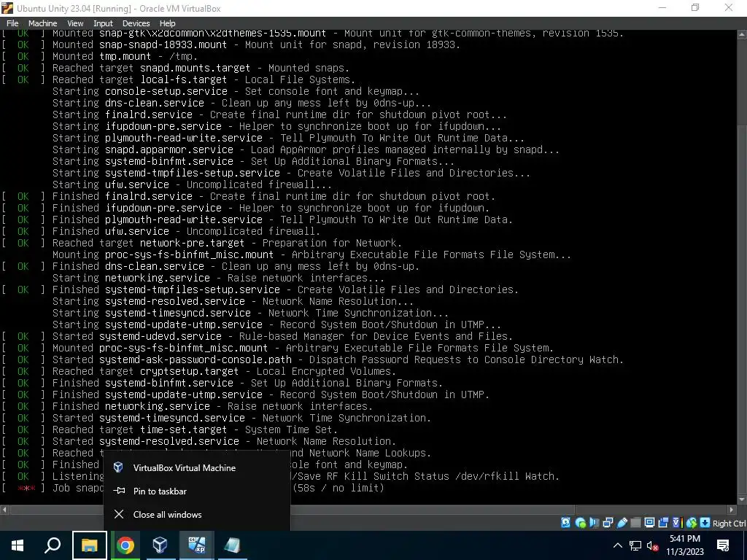Viewport: 747px width, 560px height.
Task: Select VirtualBox Virtual Machine in jump list
Action: (197, 467)
